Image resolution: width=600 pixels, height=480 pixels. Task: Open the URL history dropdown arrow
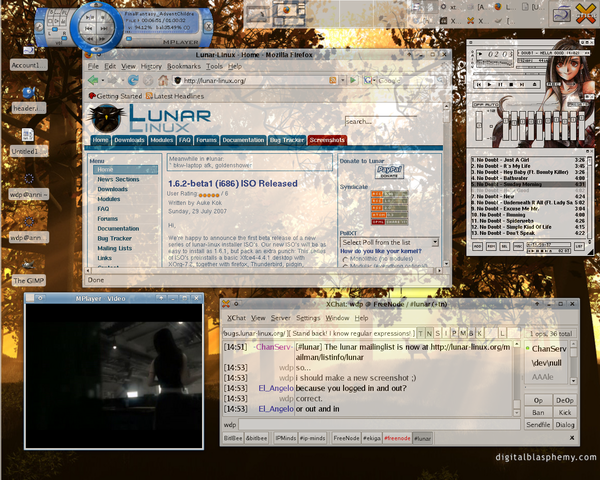343,80
